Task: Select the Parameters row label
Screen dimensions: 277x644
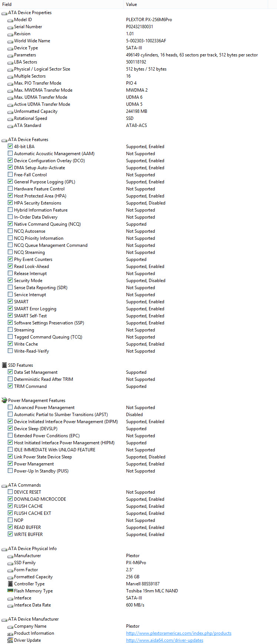Action: [x=25, y=55]
